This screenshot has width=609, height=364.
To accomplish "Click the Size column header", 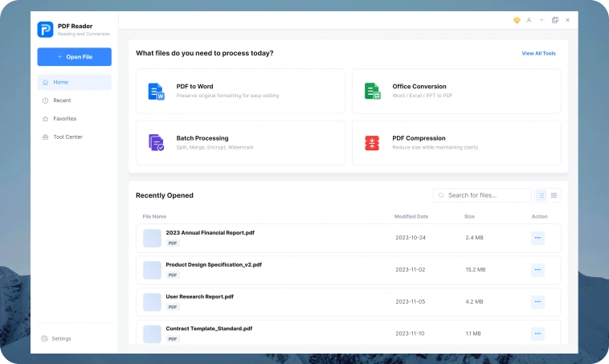I will [x=469, y=216].
